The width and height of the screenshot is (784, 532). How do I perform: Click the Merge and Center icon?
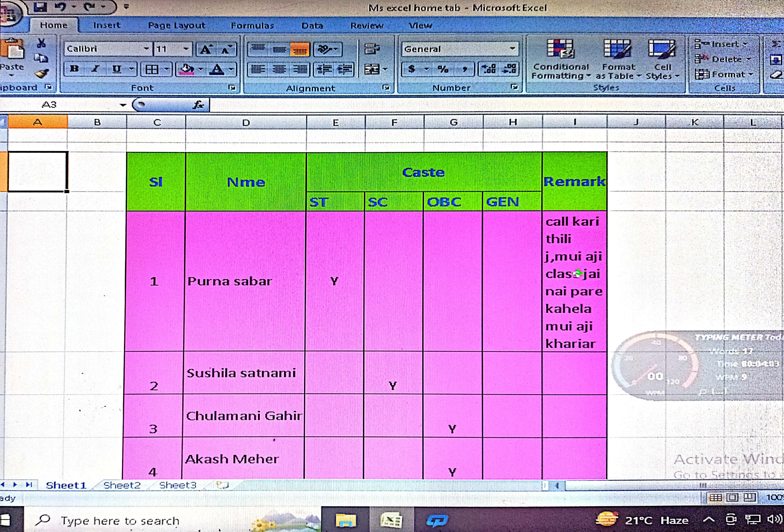coord(372,69)
